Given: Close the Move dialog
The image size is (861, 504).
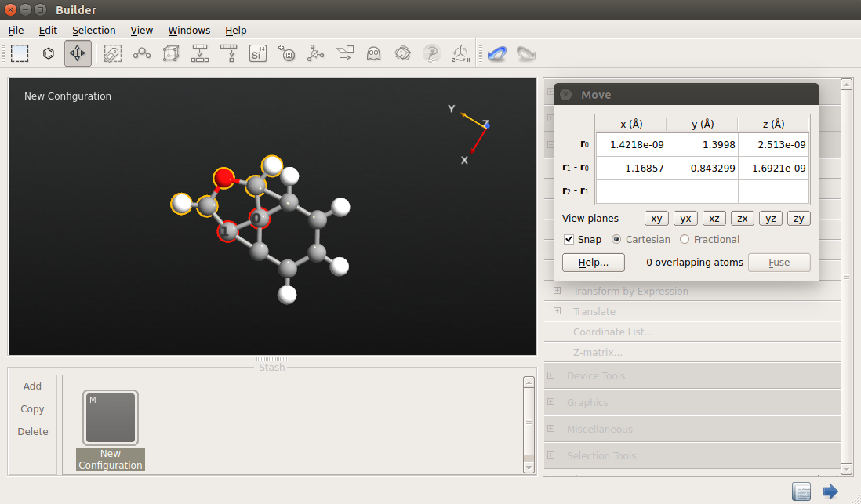Looking at the screenshot, I should [565, 94].
